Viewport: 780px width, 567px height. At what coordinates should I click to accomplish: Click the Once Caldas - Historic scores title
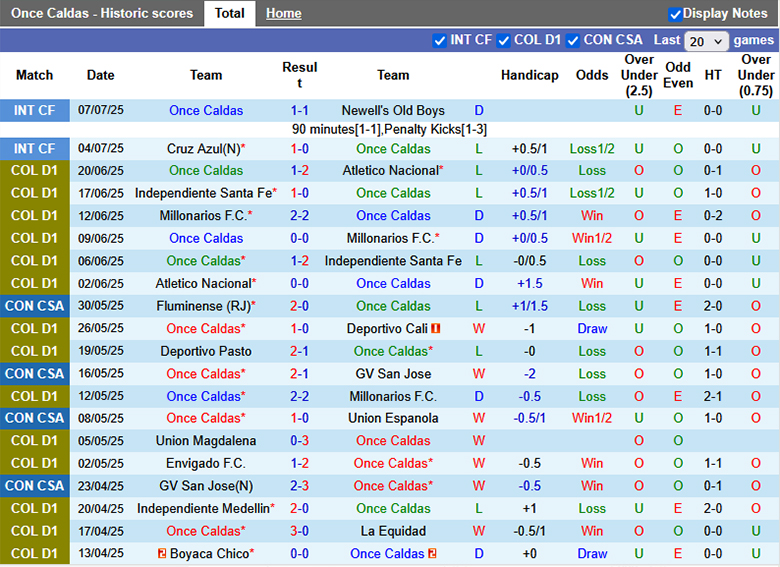tap(102, 13)
